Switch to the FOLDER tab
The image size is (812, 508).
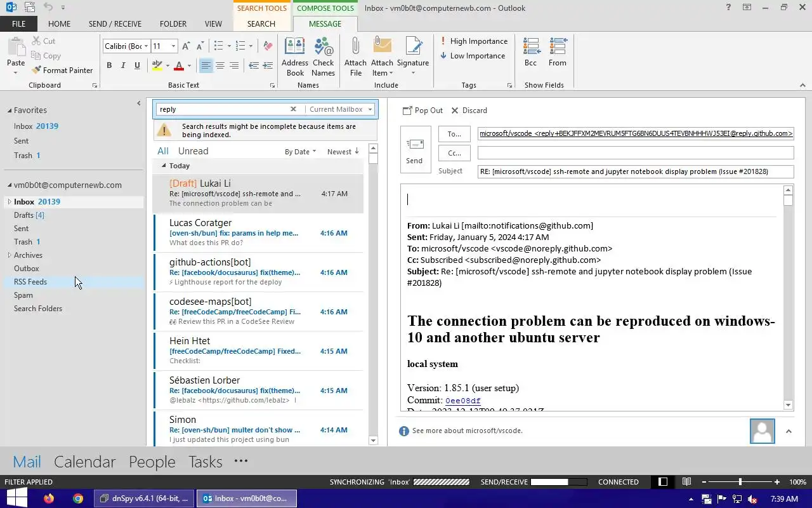pyautogui.click(x=173, y=24)
